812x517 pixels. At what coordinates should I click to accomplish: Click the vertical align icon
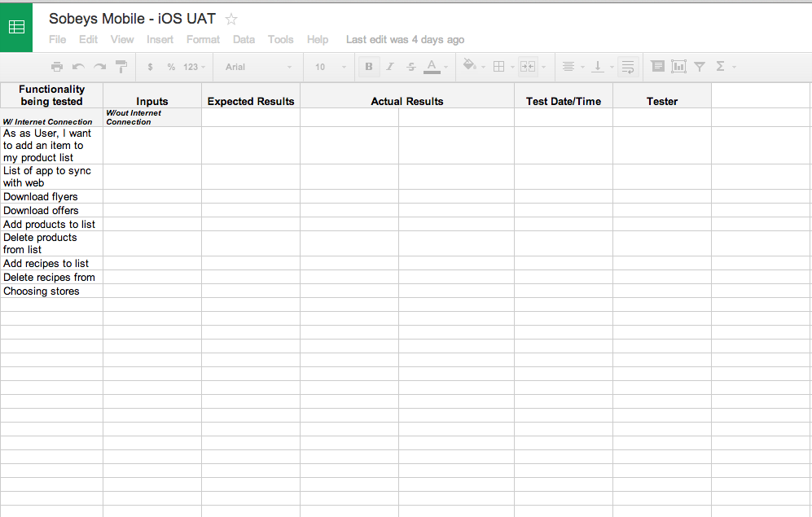(598, 67)
